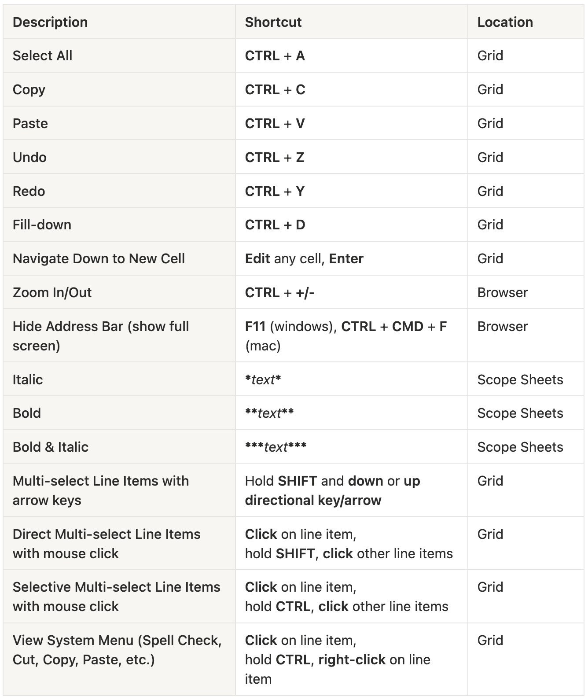The width and height of the screenshot is (588, 700).
Task: Select the Zoom In/Out Browser location cell
Action: click(526, 292)
